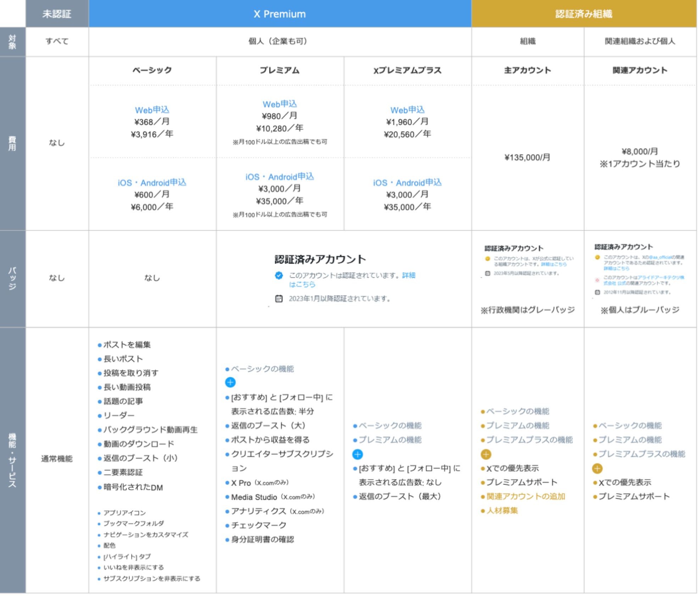The image size is (700, 598).
Task: Click the gold checkmark badge in 主アカウント section
Action: 488,259
